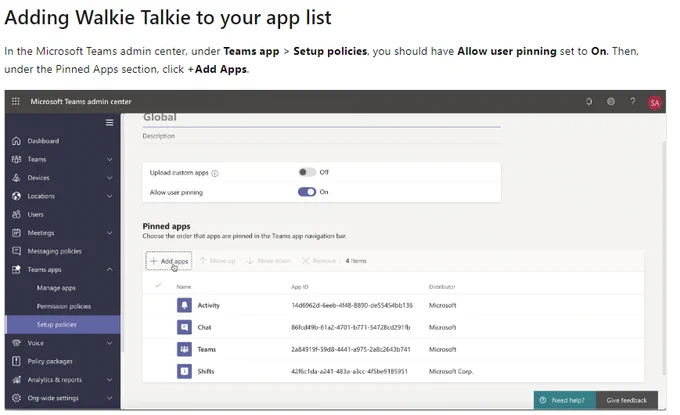Expand the Analytics & reports chevron
The height and width of the screenshot is (415, 680).
tap(110, 379)
